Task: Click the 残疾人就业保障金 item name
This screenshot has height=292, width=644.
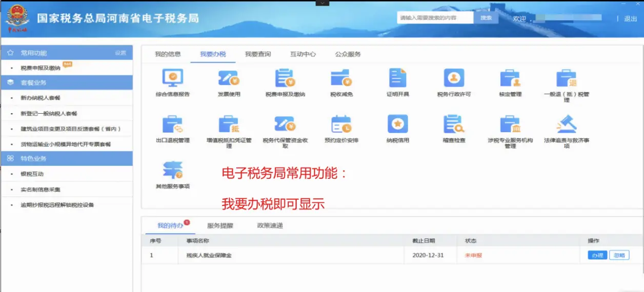Action: pos(209,255)
